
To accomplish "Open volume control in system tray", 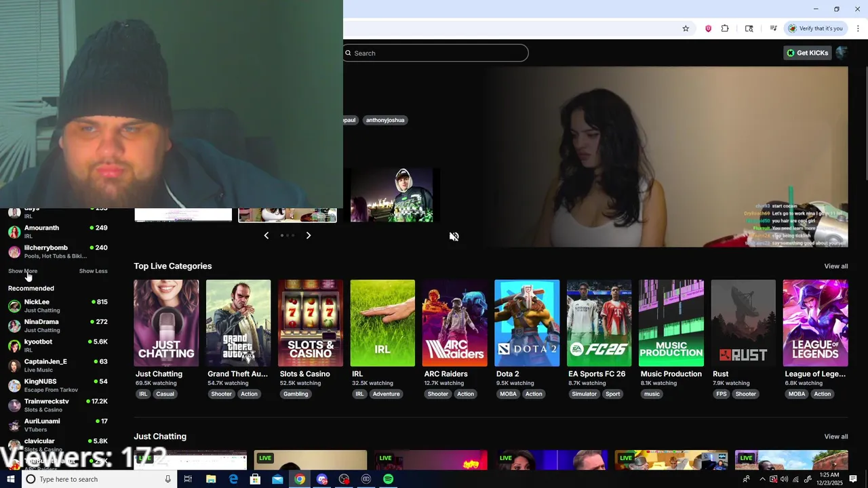I will click(785, 479).
